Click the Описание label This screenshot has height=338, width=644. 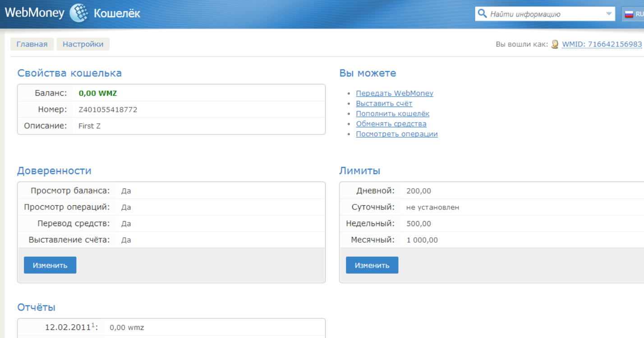46,126
